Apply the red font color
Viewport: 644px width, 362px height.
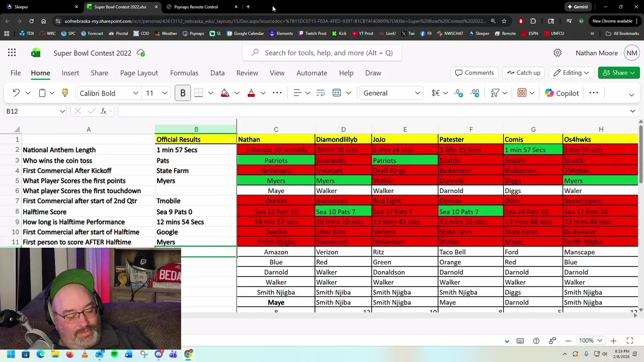[x=251, y=93]
